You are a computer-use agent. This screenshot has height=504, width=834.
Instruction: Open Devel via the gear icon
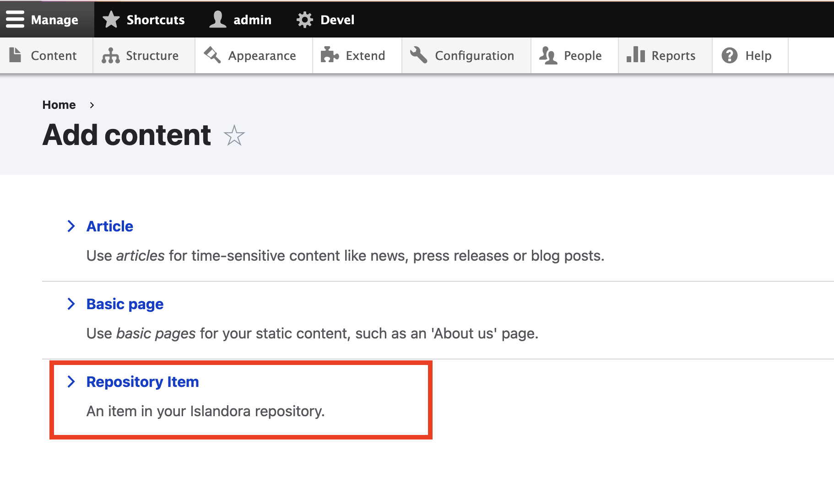click(x=304, y=19)
